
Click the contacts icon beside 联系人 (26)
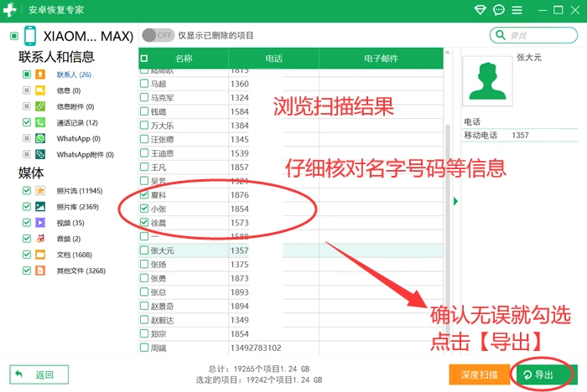coord(40,75)
